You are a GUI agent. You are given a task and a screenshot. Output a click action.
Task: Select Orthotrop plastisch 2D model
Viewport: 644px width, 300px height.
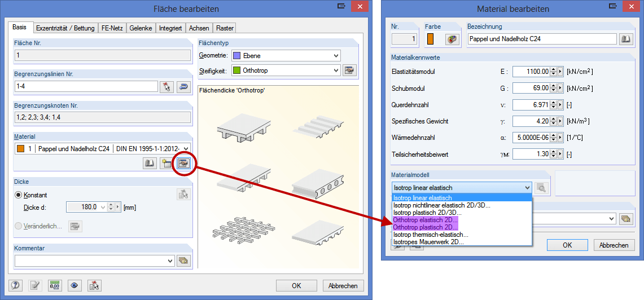coord(462,227)
